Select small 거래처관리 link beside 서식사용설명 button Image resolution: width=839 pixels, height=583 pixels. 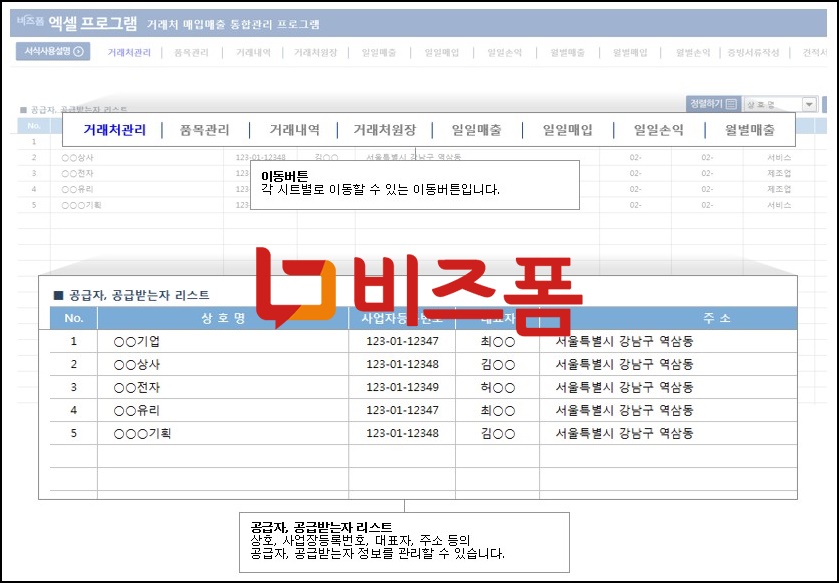(129, 52)
